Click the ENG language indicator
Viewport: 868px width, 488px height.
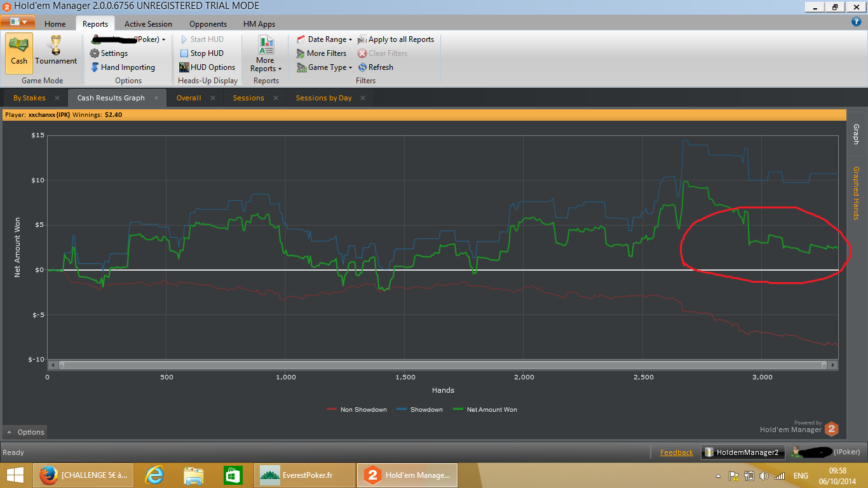(x=801, y=475)
